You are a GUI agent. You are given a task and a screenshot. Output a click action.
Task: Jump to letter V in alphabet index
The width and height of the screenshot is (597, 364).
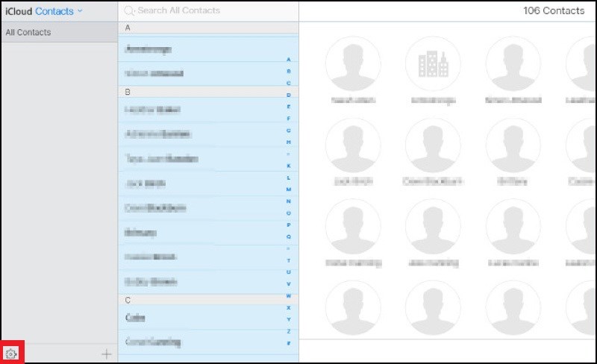click(x=289, y=283)
